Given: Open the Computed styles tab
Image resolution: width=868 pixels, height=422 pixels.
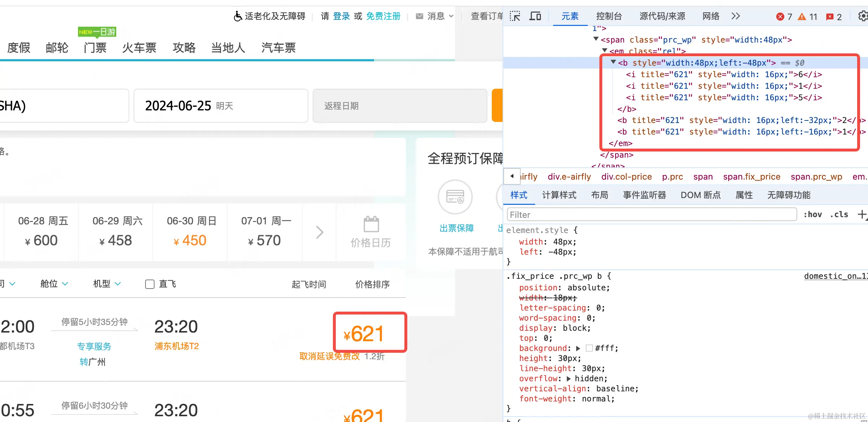Looking at the screenshot, I should point(559,195).
